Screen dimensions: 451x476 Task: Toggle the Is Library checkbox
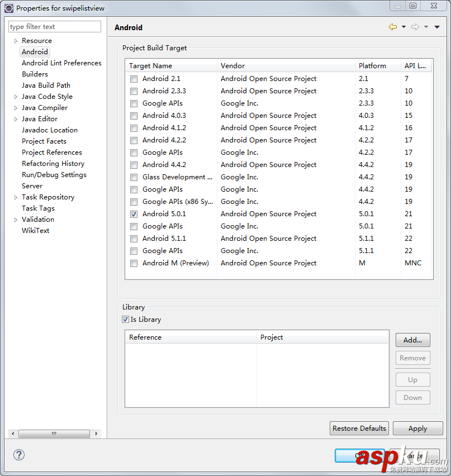click(126, 320)
